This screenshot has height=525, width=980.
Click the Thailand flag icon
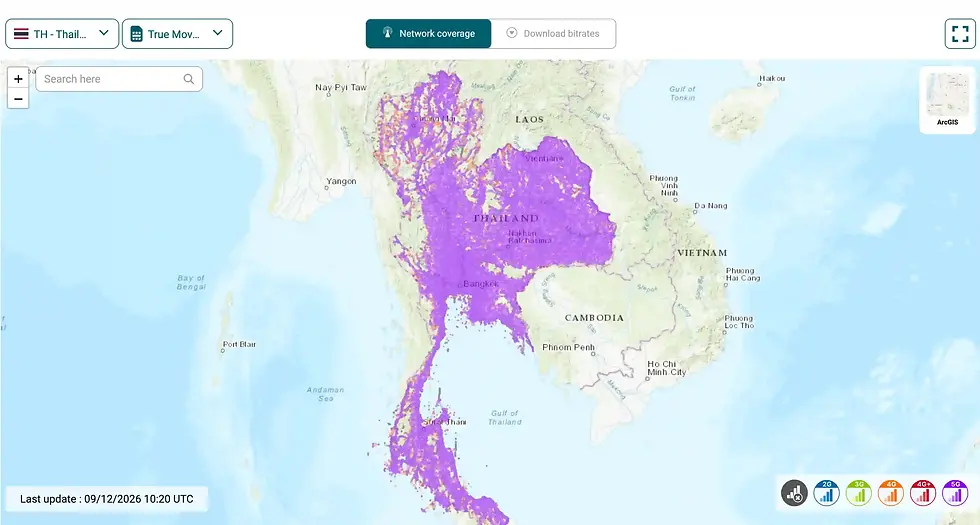tap(21, 34)
